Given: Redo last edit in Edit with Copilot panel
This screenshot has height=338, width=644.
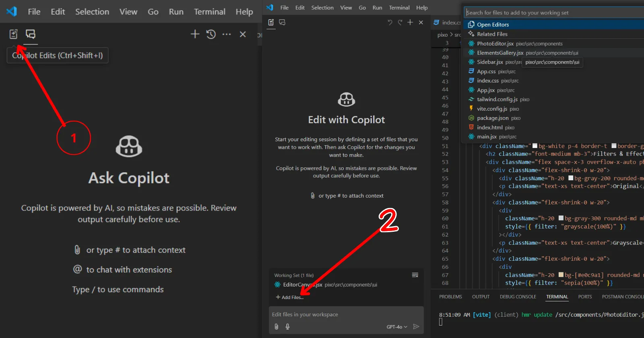Looking at the screenshot, I should tap(400, 23).
